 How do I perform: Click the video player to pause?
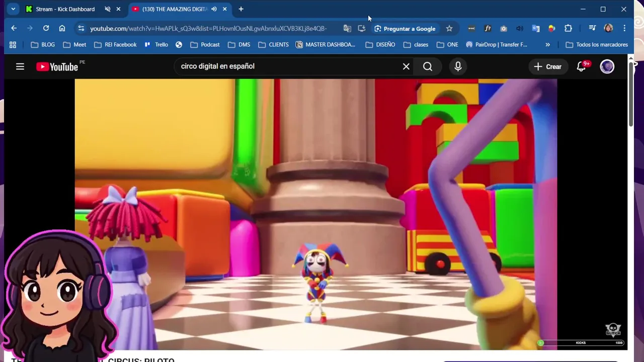(x=316, y=214)
